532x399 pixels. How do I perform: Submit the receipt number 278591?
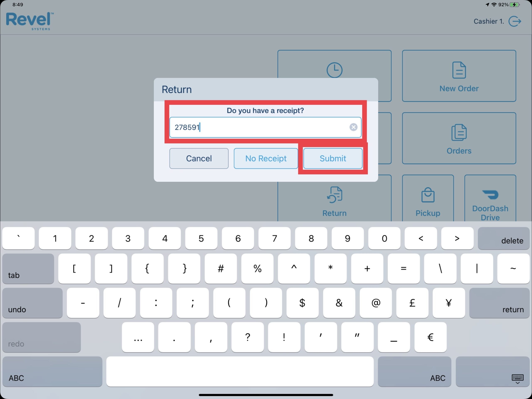point(333,158)
